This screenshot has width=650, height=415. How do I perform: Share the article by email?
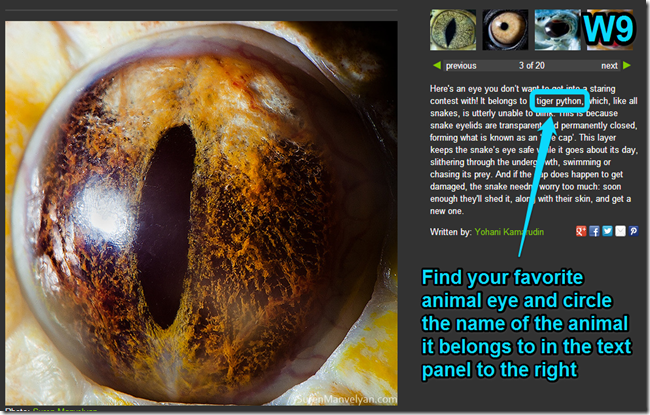coord(620,231)
